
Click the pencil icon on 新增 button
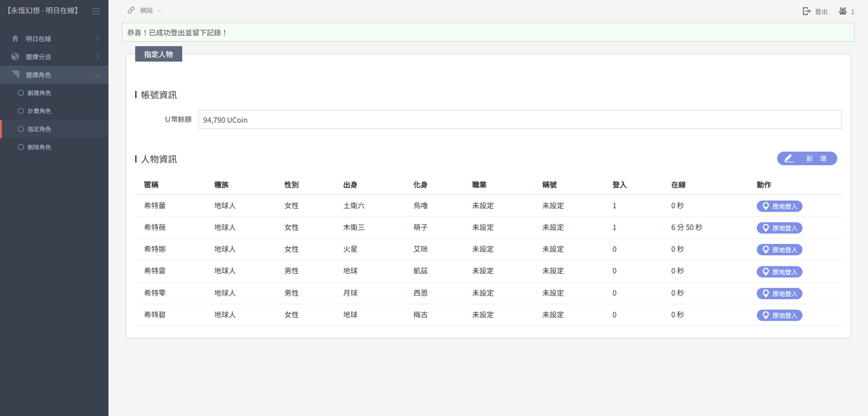(x=788, y=158)
